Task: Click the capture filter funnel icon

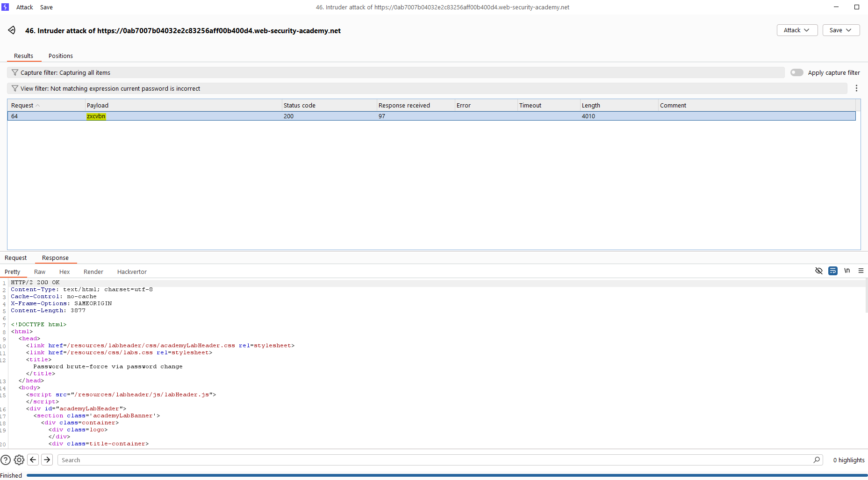Action: 15,72
